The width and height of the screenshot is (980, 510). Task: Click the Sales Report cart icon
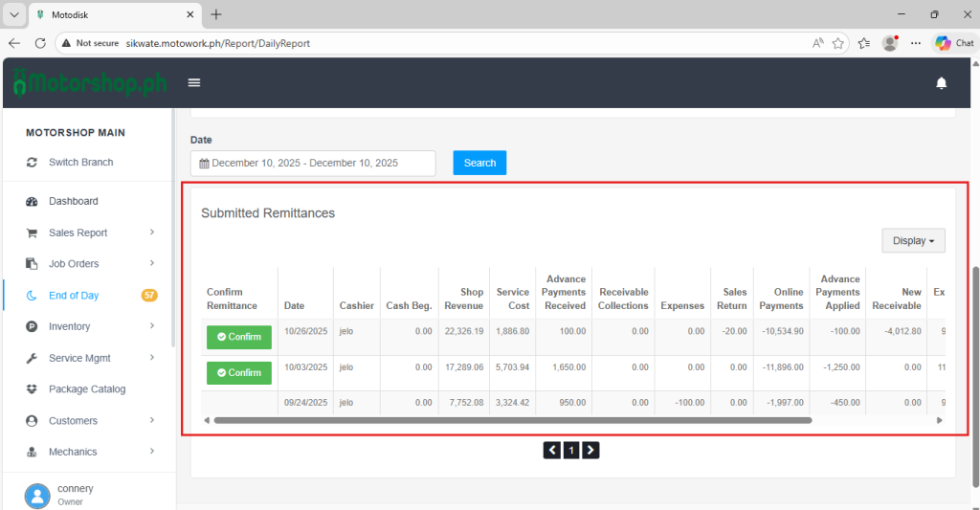pos(32,233)
